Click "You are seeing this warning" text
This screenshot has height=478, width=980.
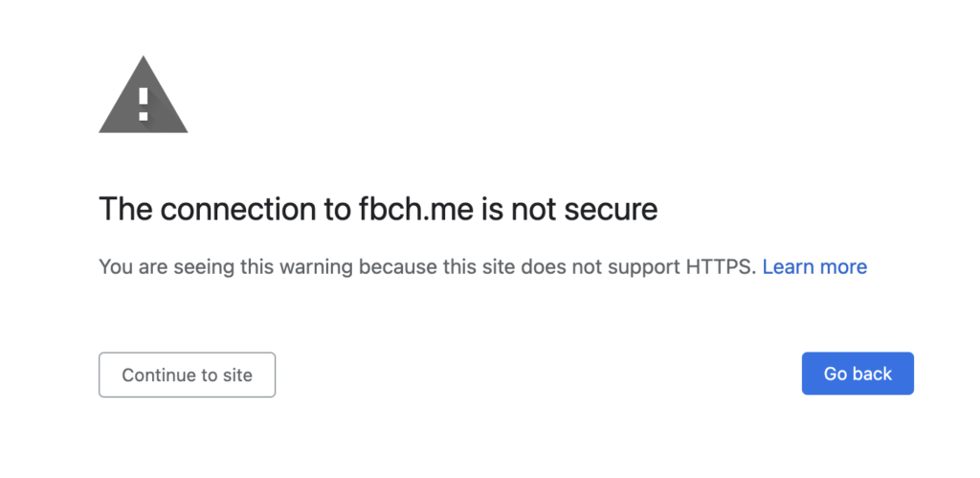click(226, 268)
